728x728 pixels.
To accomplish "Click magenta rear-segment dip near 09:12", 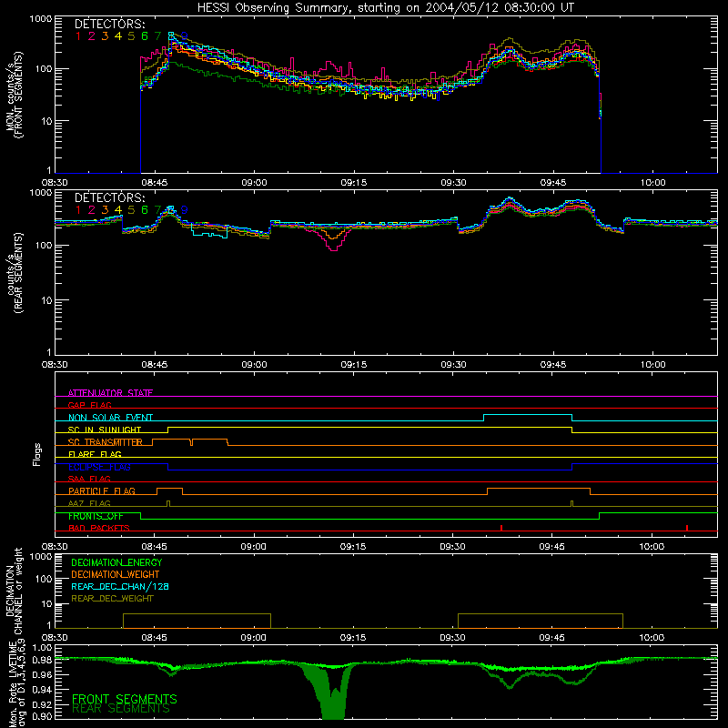I will (x=334, y=240).
